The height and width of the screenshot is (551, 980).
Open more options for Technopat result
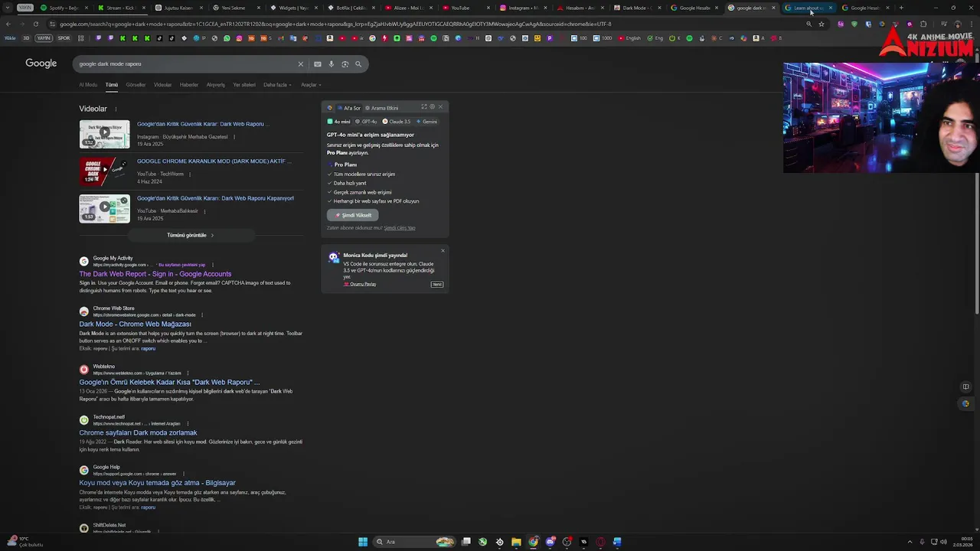click(187, 423)
